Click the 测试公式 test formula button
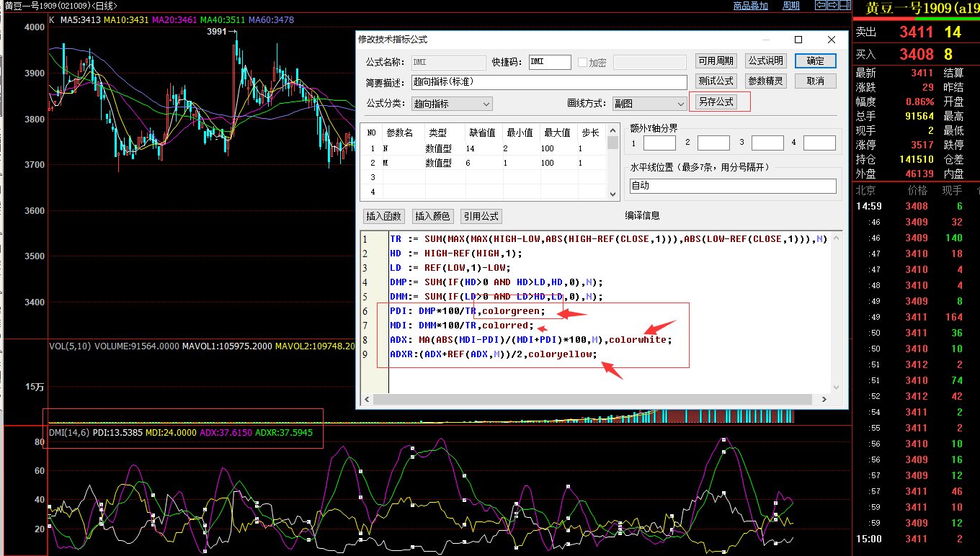980x556 pixels. [x=717, y=81]
